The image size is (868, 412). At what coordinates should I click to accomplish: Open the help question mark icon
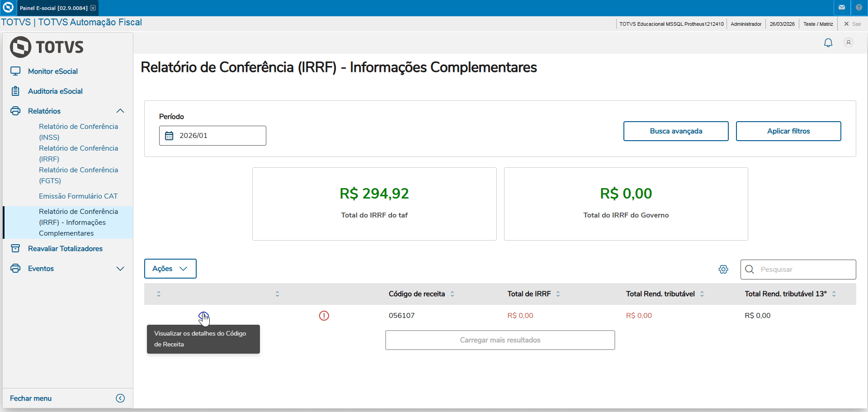coord(859,8)
